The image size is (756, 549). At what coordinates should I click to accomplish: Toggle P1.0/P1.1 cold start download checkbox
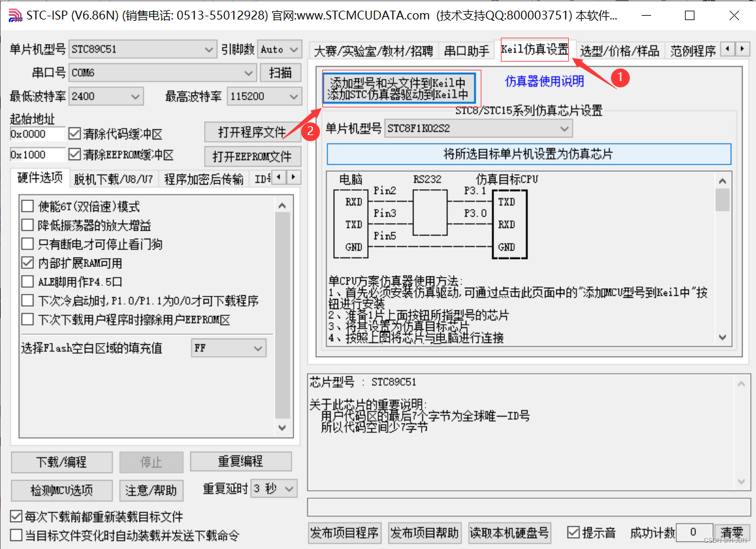tap(28, 300)
